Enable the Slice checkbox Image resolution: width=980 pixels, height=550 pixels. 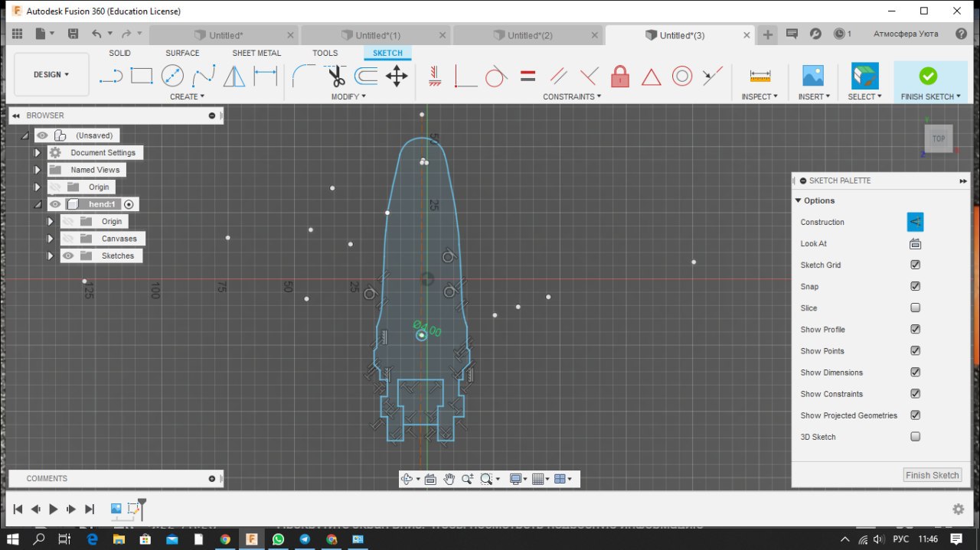(x=915, y=308)
